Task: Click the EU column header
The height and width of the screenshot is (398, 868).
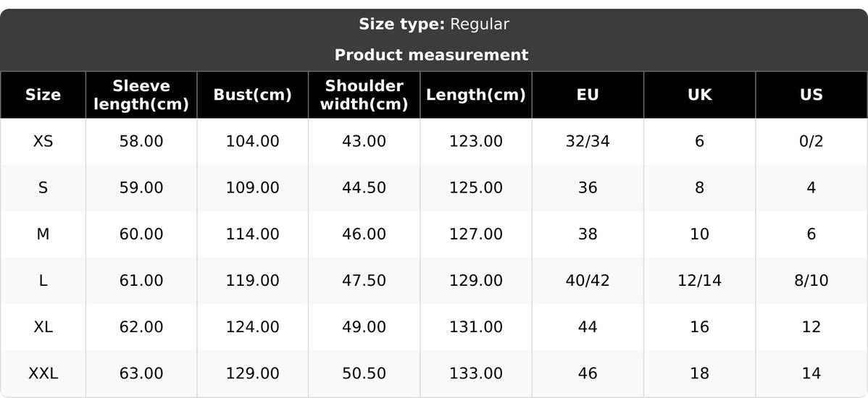Action: pyautogui.click(x=588, y=95)
